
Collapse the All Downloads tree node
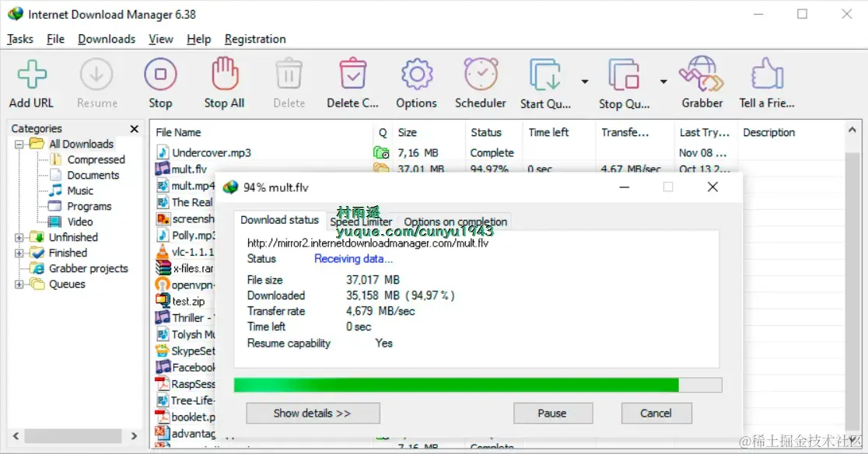coord(19,145)
